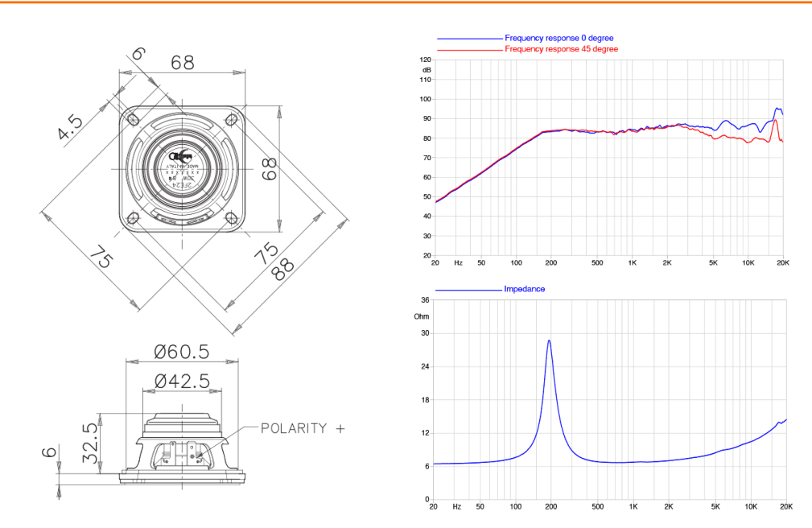Click the 'Frequency response 0 degree' label

tap(559, 38)
